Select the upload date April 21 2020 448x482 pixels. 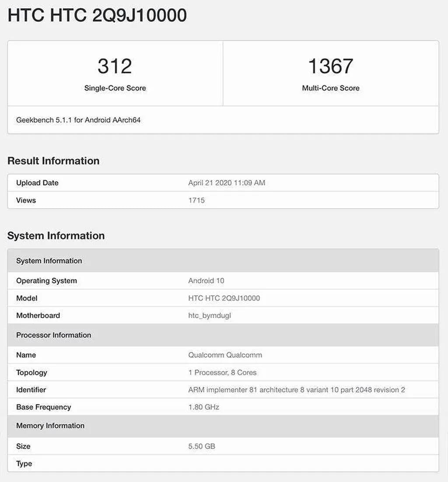(x=226, y=183)
